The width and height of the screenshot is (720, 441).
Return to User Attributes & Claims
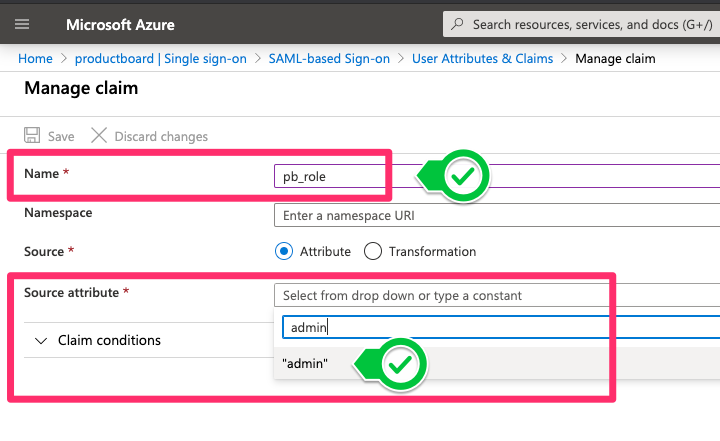482,59
